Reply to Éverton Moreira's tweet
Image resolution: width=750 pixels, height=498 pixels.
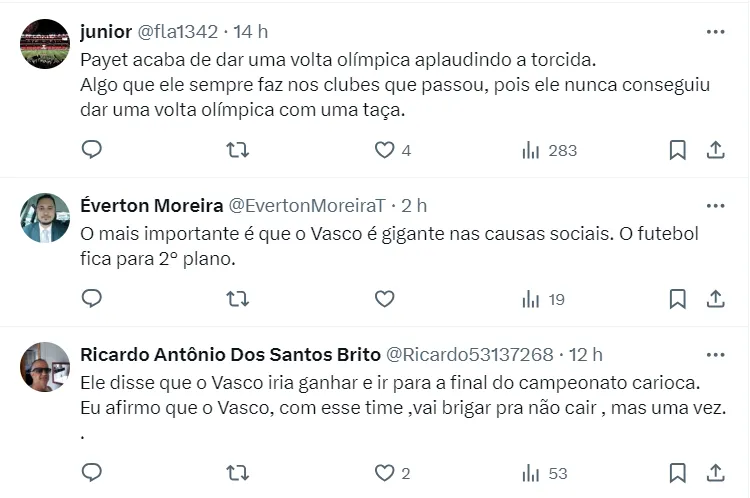[92, 299]
